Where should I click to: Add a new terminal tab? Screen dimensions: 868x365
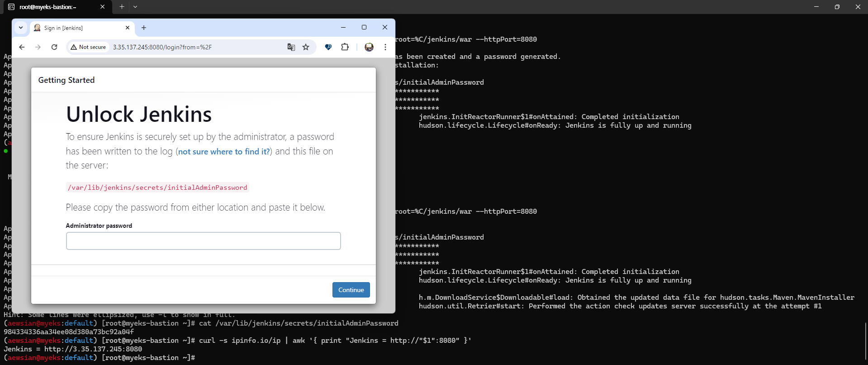click(x=122, y=7)
